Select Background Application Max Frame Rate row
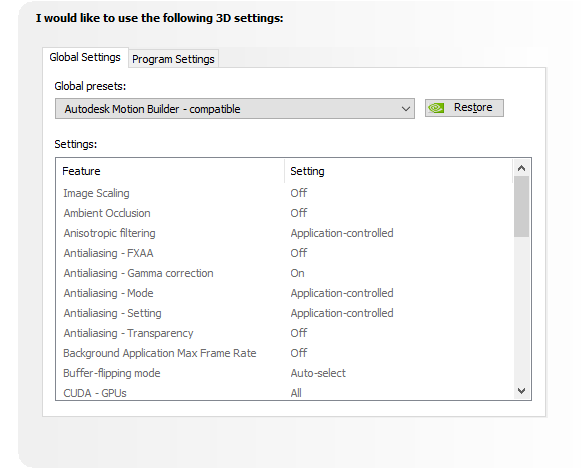The image size is (581, 470). [x=285, y=353]
